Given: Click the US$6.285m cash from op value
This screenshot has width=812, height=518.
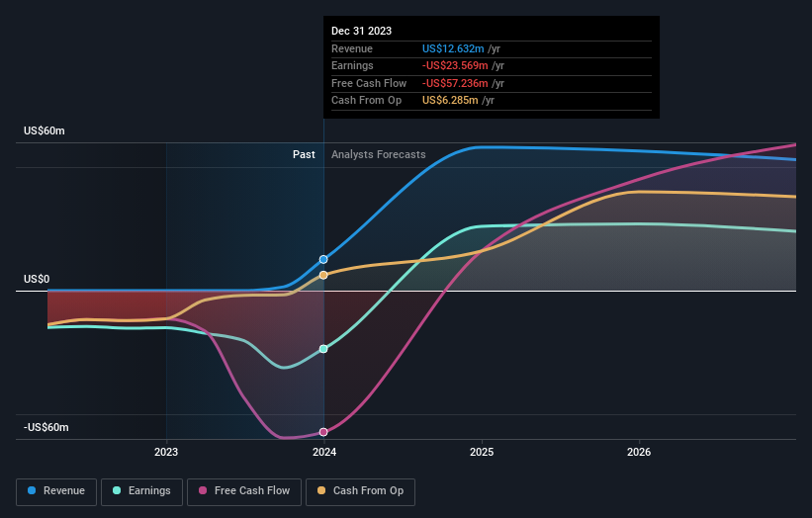Looking at the screenshot, I should coord(450,101).
